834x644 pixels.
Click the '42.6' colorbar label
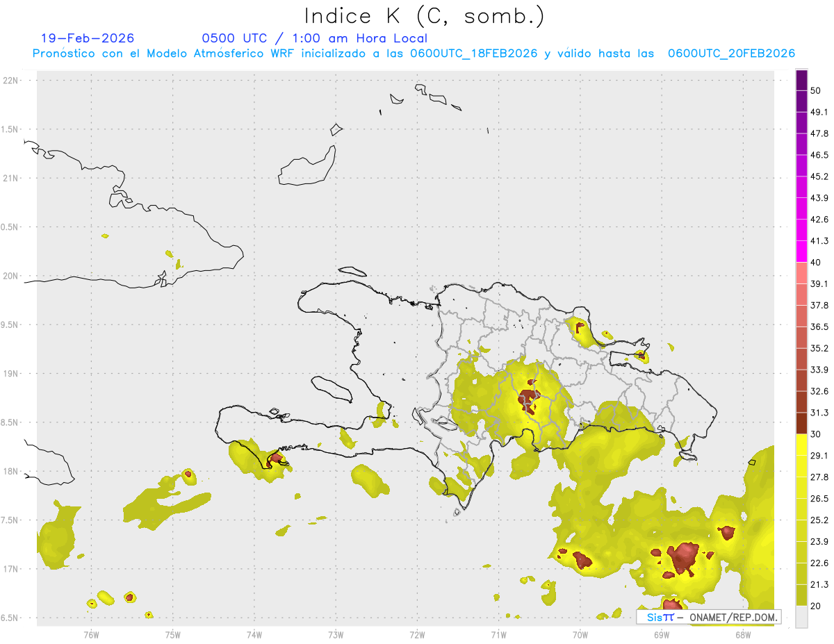(819, 220)
